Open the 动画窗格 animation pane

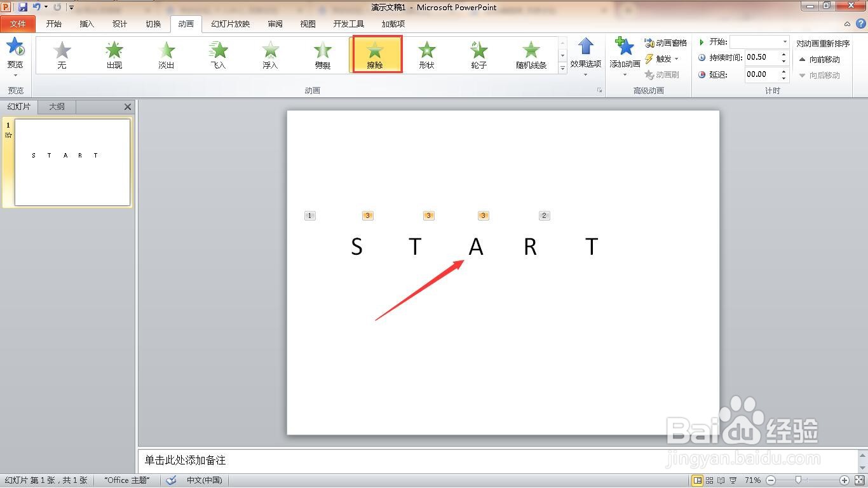pyautogui.click(x=666, y=43)
